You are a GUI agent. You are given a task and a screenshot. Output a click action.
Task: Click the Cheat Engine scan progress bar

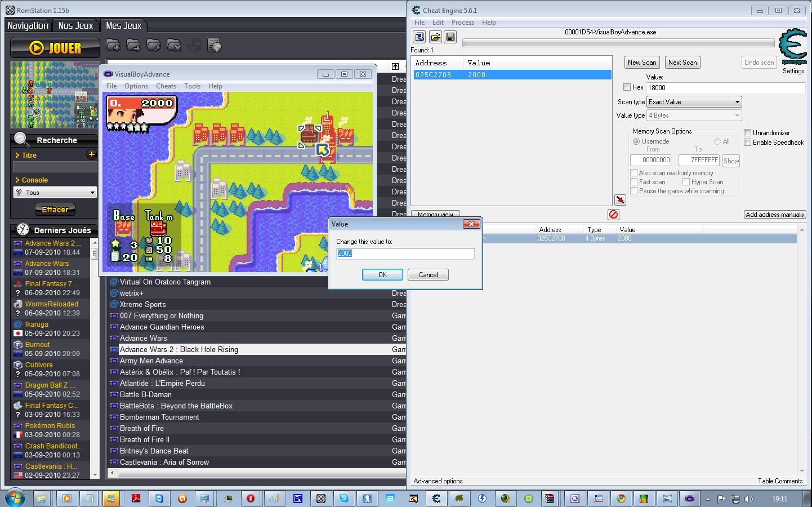click(x=618, y=43)
